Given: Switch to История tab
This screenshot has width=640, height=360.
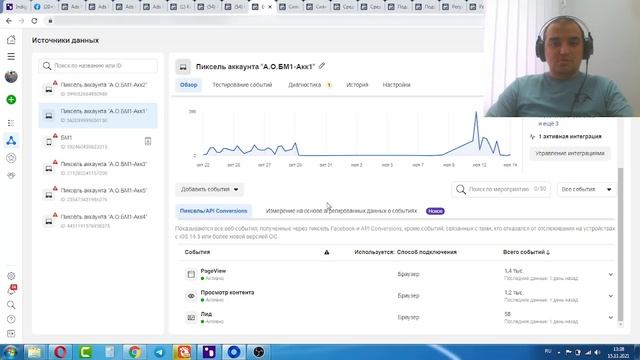Looking at the screenshot, I should click(357, 85).
